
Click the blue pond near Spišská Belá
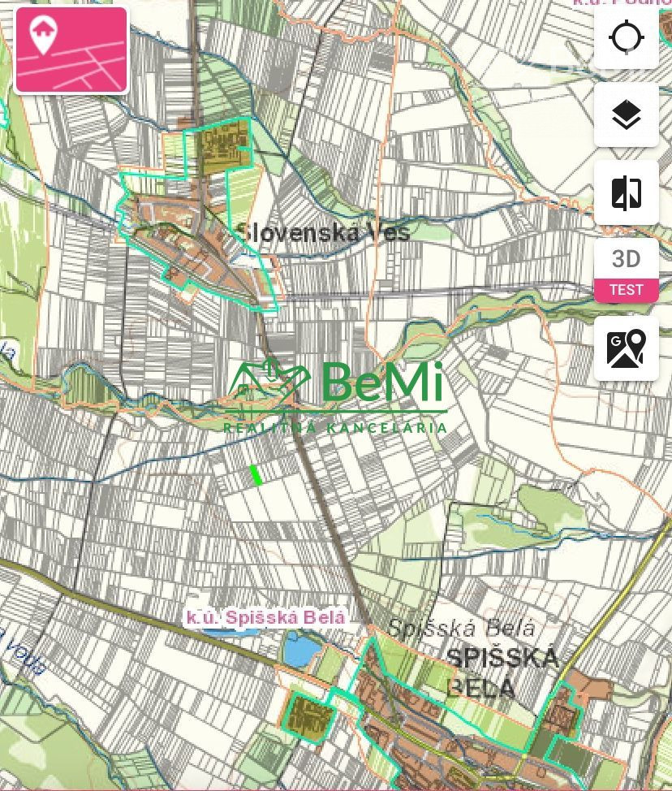(x=301, y=649)
